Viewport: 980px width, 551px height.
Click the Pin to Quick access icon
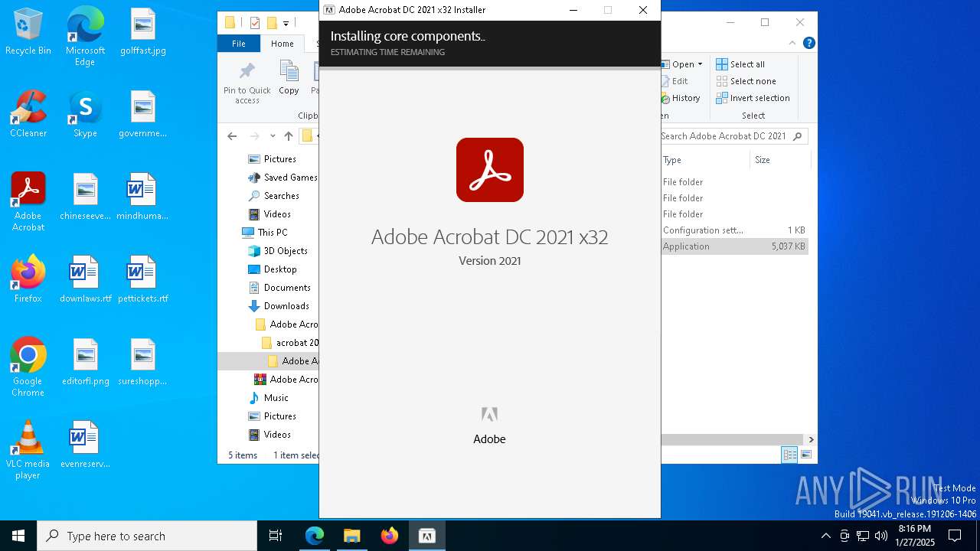click(247, 83)
